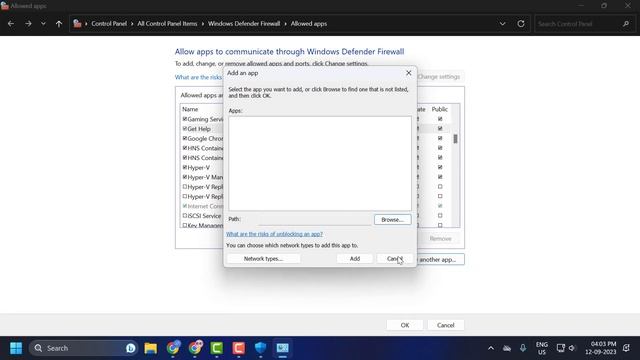The height and width of the screenshot is (360, 640).
Task: Open risks of unblocking an app link
Action: 274,234
